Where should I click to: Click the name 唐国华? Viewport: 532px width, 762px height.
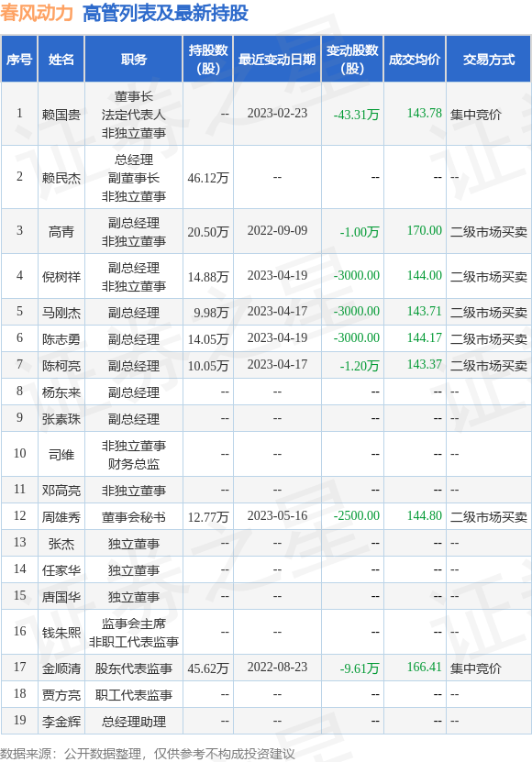pos(61,597)
